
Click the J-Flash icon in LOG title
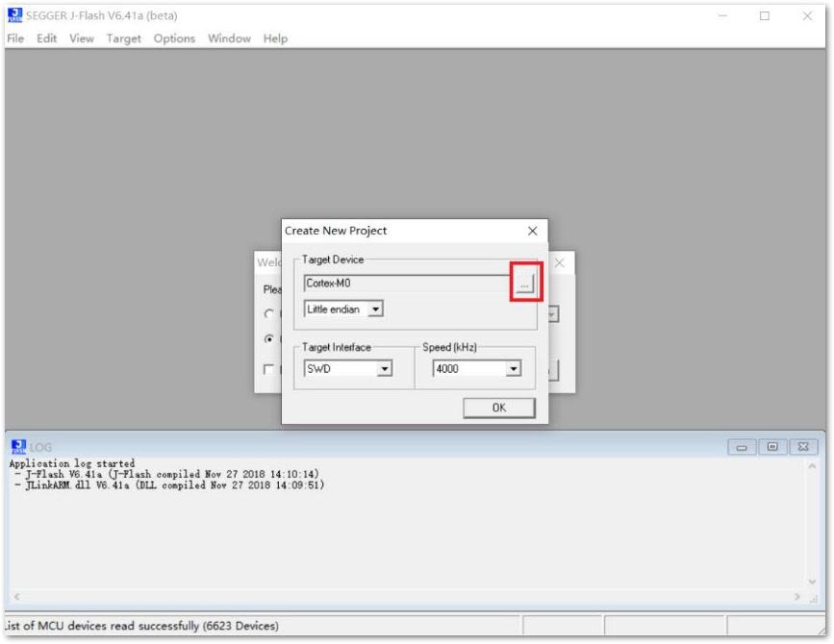click(18, 447)
